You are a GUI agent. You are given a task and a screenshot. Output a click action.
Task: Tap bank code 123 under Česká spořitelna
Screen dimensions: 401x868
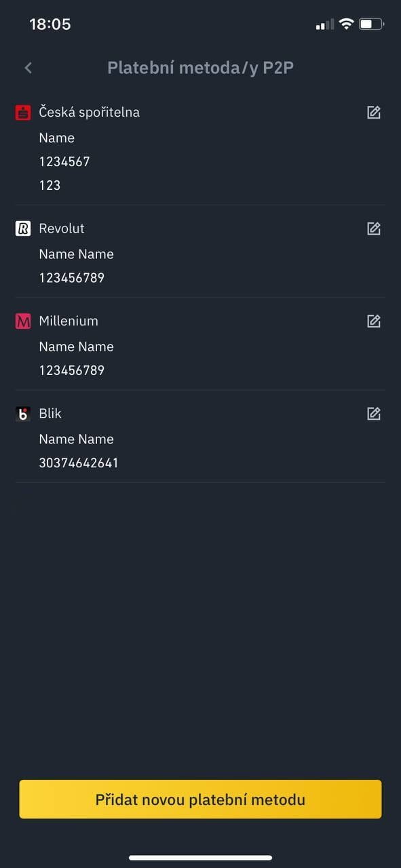click(50, 185)
